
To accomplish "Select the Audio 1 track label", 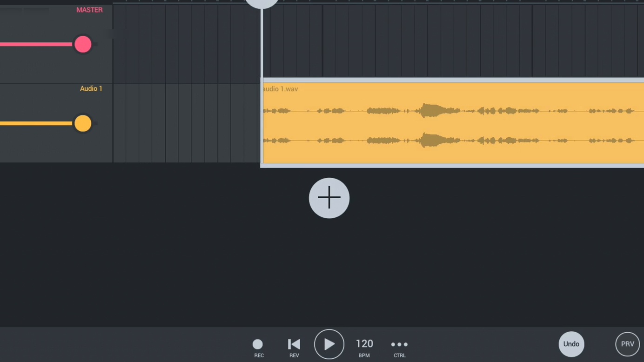I will 91,88.
